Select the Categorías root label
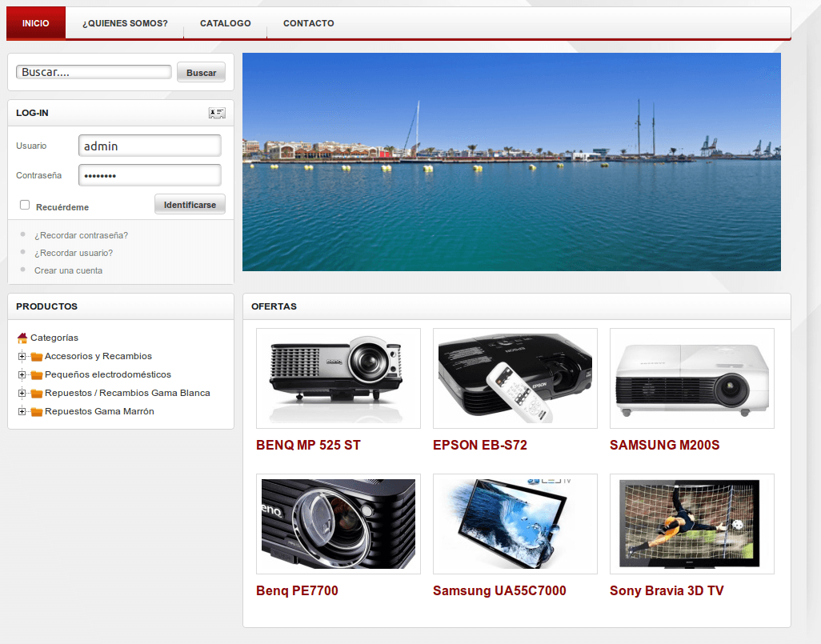 pyautogui.click(x=54, y=338)
